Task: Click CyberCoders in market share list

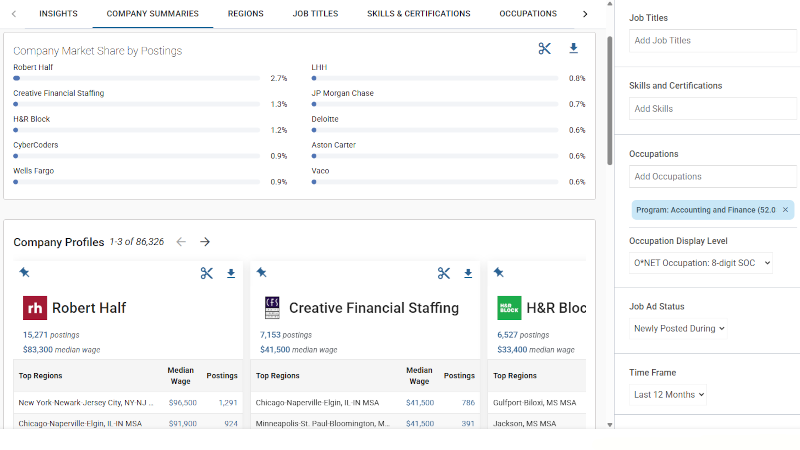Action: pos(36,145)
